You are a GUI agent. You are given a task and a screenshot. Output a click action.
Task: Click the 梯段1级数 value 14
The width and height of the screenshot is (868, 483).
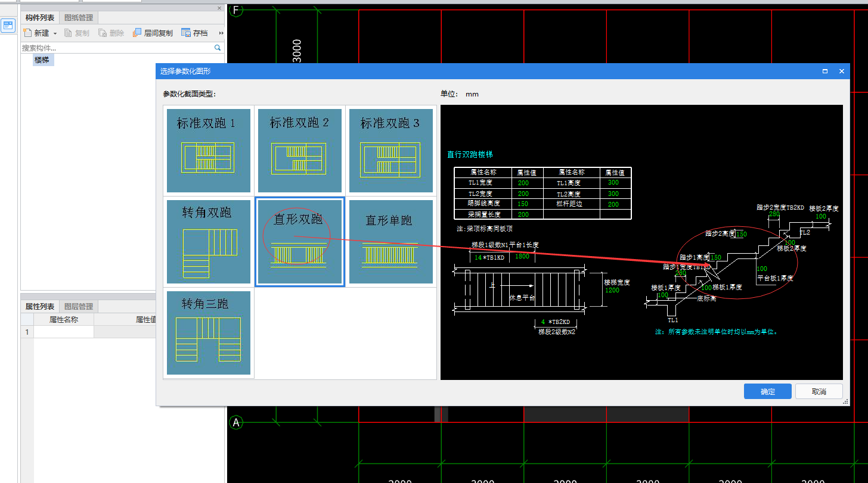478,257
